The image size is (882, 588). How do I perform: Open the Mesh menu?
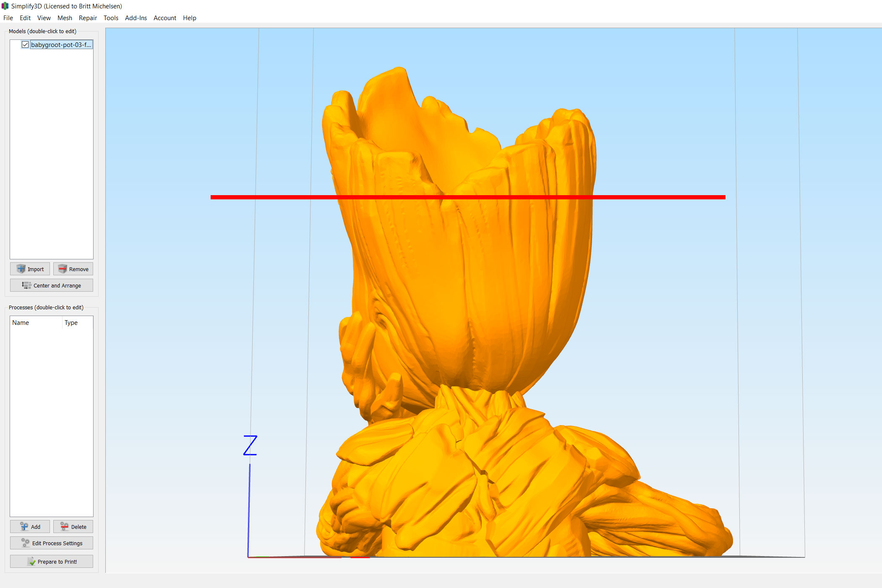(x=65, y=18)
